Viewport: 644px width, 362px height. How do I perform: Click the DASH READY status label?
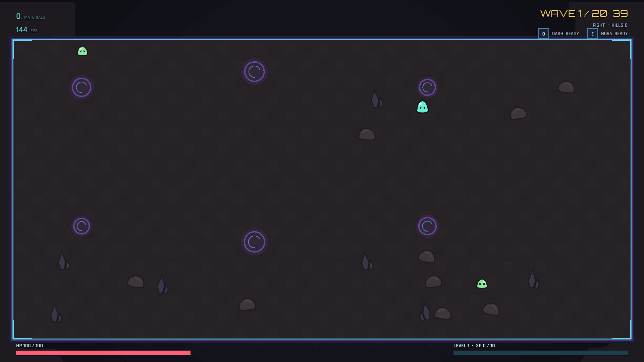[566, 34]
